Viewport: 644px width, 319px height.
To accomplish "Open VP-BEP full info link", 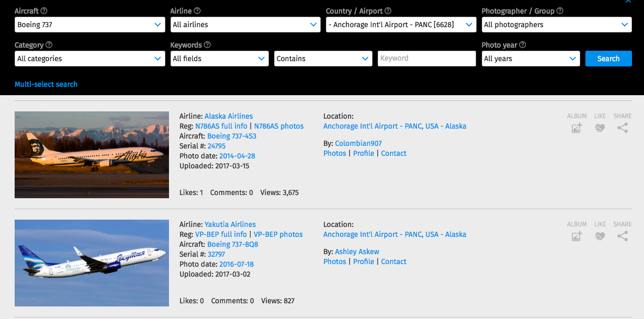I will coord(221,234).
